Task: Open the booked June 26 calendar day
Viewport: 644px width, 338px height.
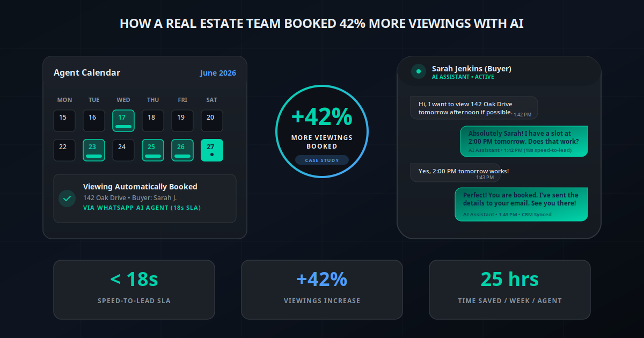Action: (182, 150)
